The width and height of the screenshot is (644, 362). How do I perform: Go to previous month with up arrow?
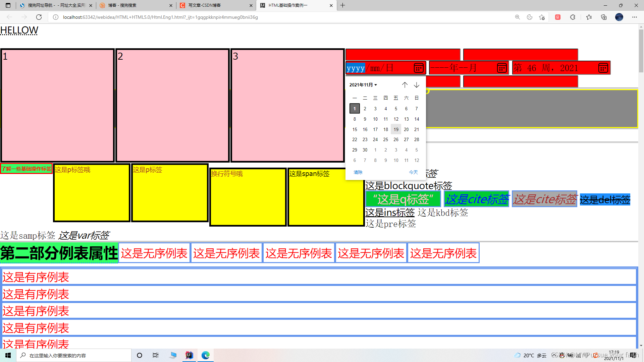pos(405,85)
